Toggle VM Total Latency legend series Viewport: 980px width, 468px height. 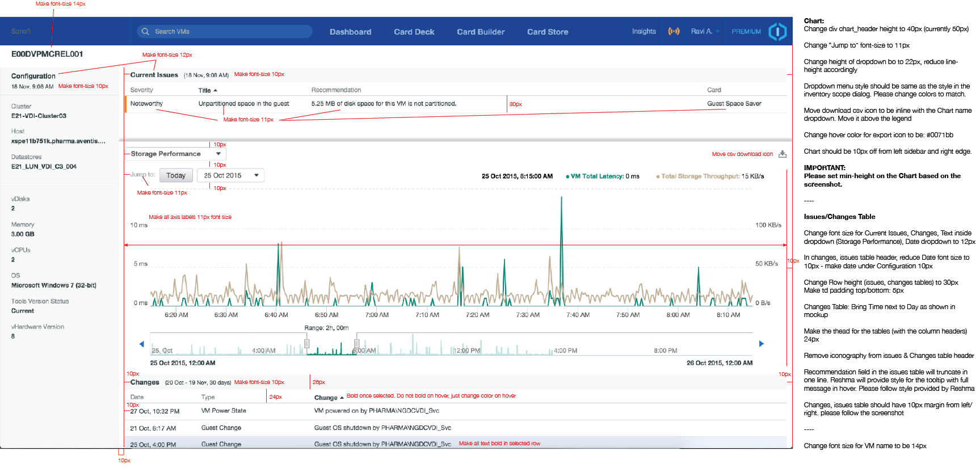coord(603,176)
